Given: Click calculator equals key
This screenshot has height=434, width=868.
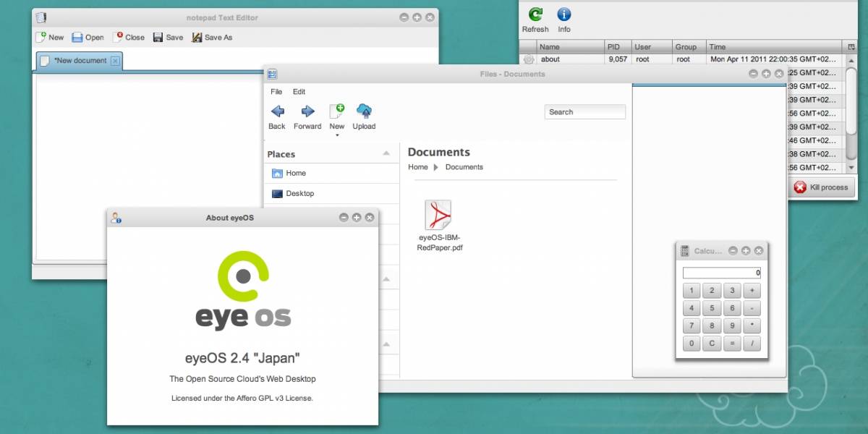Looking at the screenshot, I should click(732, 344).
